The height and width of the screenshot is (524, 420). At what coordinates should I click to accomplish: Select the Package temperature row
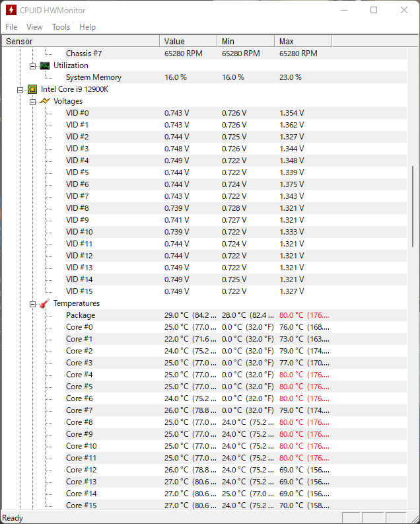(81, 315)
